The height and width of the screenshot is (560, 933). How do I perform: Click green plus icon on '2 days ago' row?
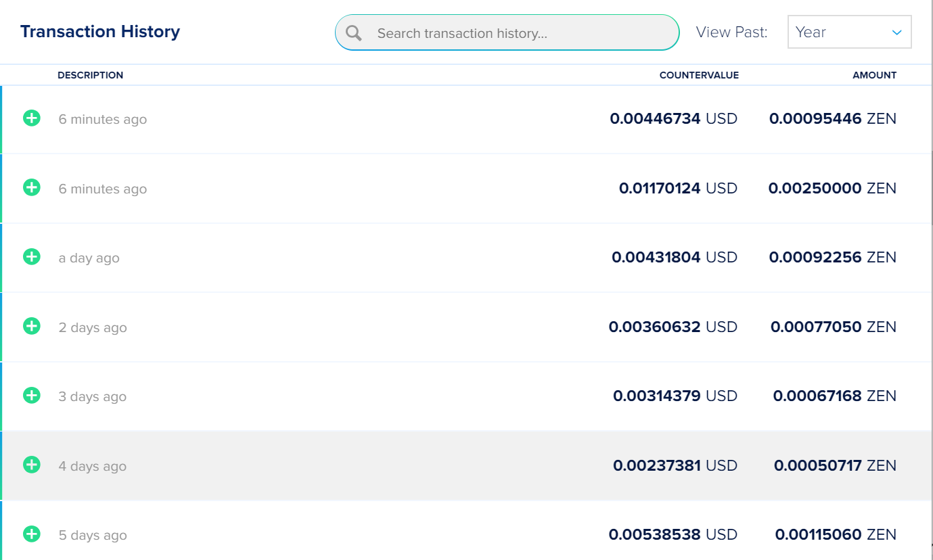tap(32, 326)
